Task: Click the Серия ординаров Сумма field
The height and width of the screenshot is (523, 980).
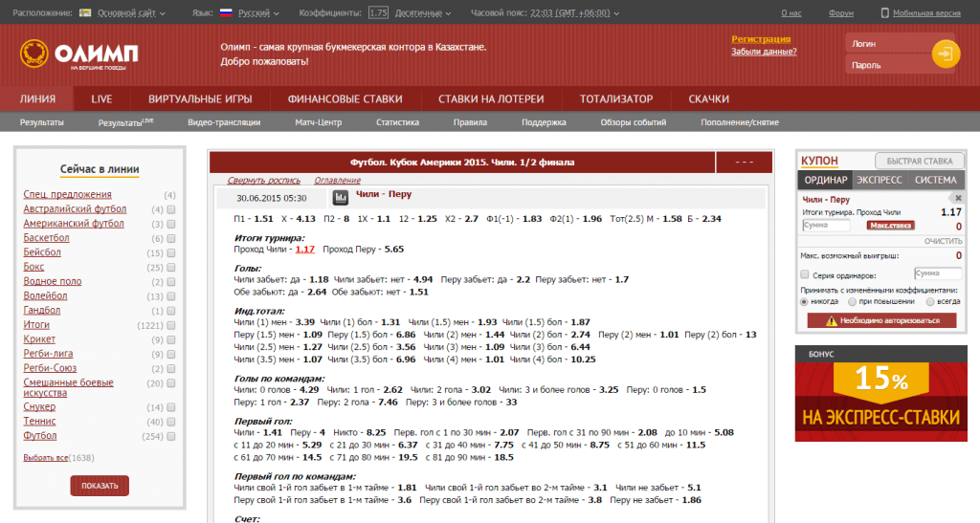Action: click(x=938, y=273)
